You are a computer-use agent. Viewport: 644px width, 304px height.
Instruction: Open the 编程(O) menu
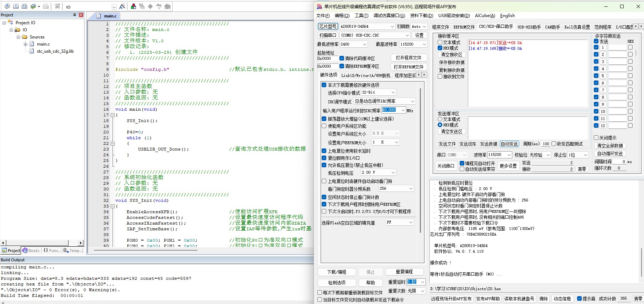tap(342, 16)
